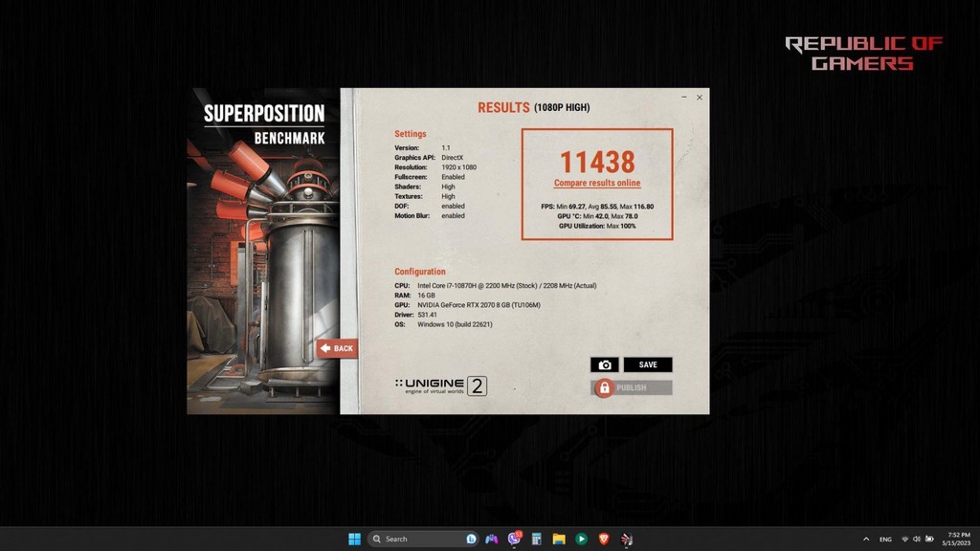Click the Motion Blur row value enabled
The image size is (980, 551).
[453, 215]
